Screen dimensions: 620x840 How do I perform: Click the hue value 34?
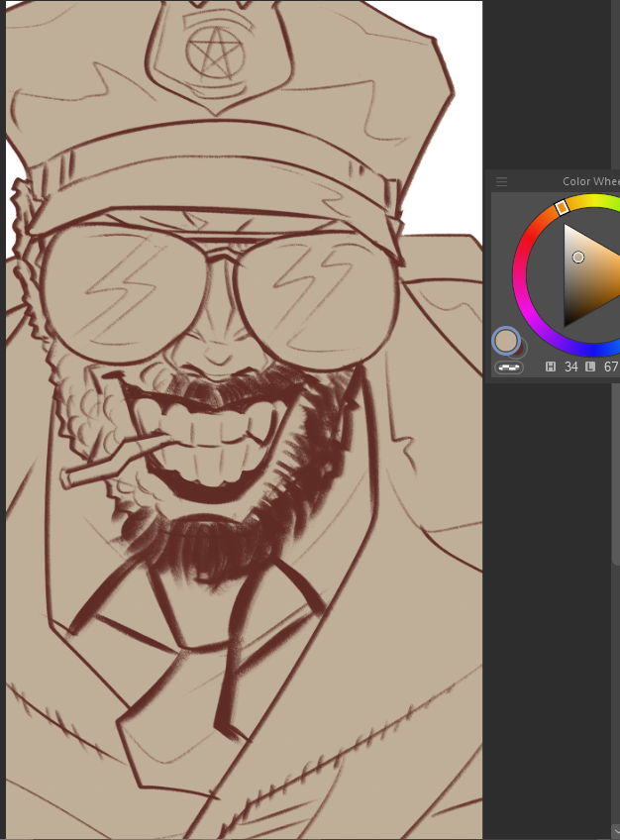571,367
